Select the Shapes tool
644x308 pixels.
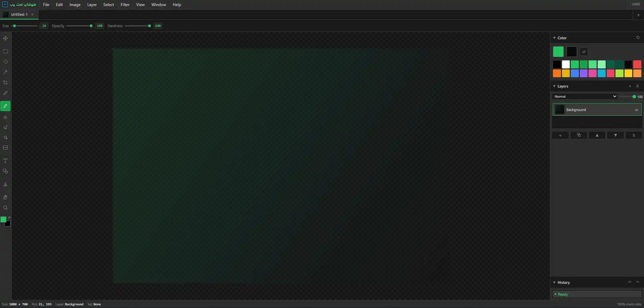coord(5,171)
